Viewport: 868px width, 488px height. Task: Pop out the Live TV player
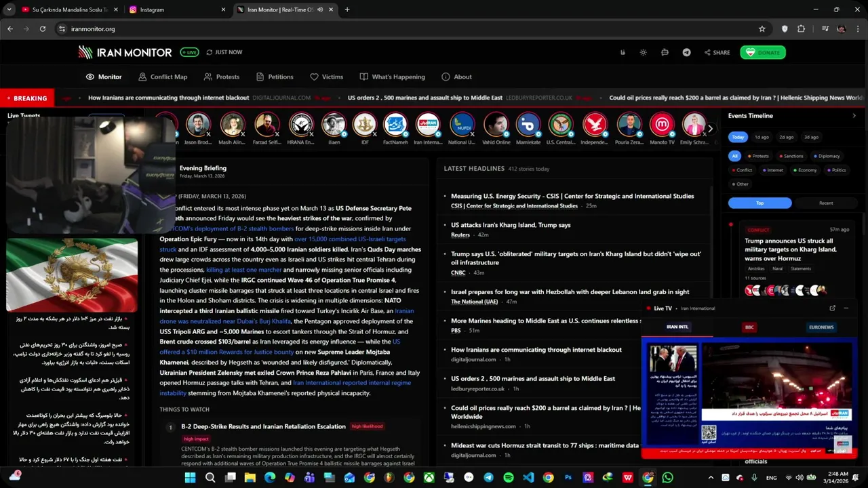pyautogui.click(x=832, y=308)
